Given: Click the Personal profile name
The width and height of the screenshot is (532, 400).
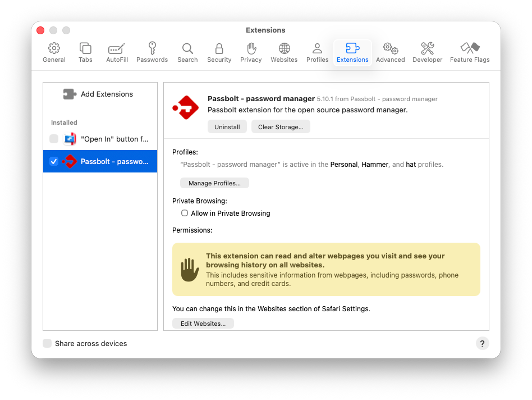Looking at the screenshot, I should tap(343, 165).
